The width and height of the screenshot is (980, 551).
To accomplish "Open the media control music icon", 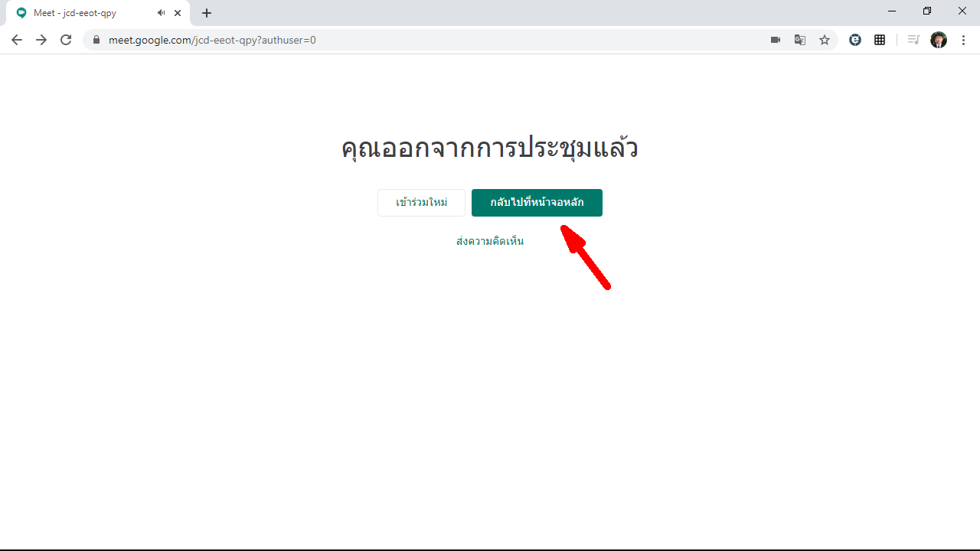I will coord(913,40).
